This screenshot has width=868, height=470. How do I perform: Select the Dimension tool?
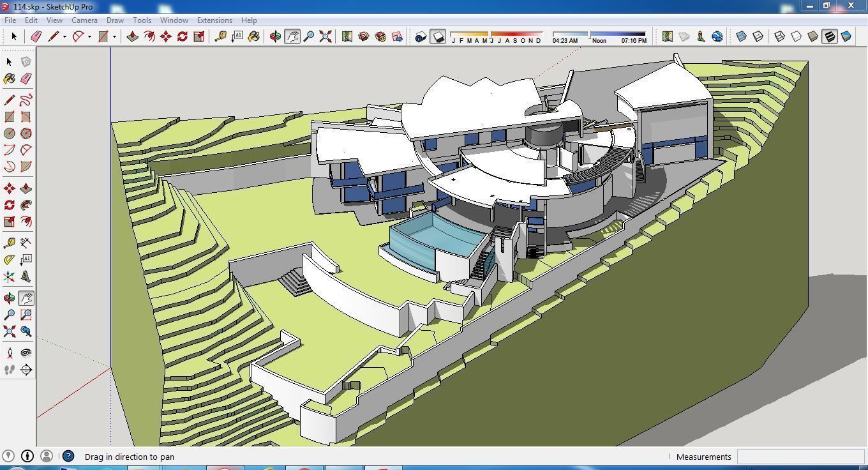[x=26, y=243]
